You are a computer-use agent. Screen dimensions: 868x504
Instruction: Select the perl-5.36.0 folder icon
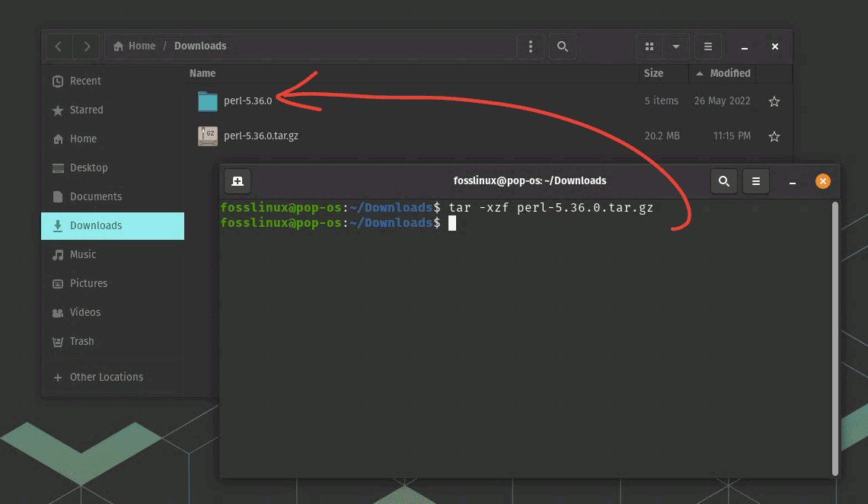click(x=208, y=101)
